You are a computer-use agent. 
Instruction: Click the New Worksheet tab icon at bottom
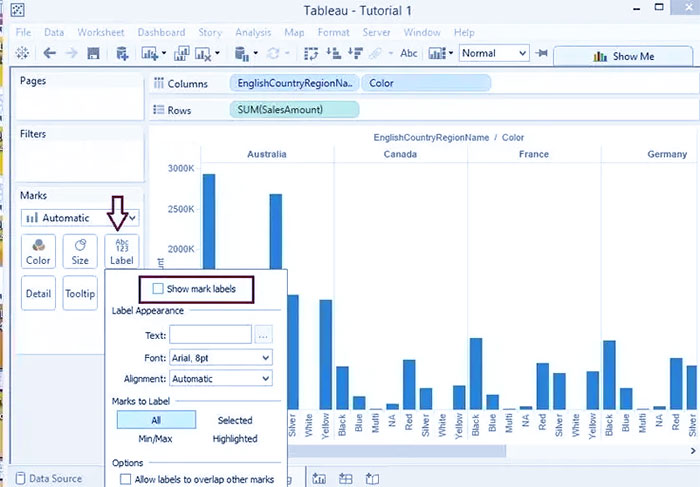[x=319, y=478]
